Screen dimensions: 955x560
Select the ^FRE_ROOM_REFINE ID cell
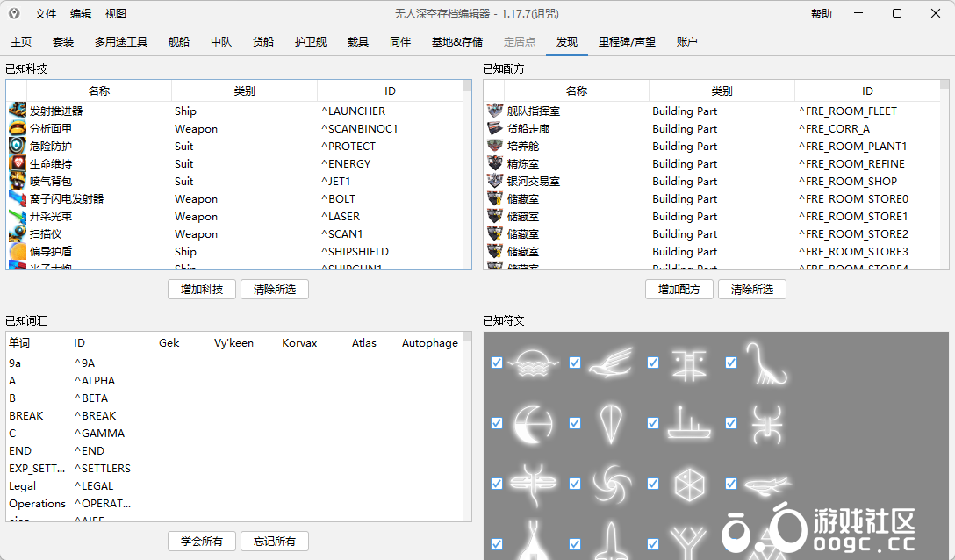pyautogui.click(x=851, y=164)
